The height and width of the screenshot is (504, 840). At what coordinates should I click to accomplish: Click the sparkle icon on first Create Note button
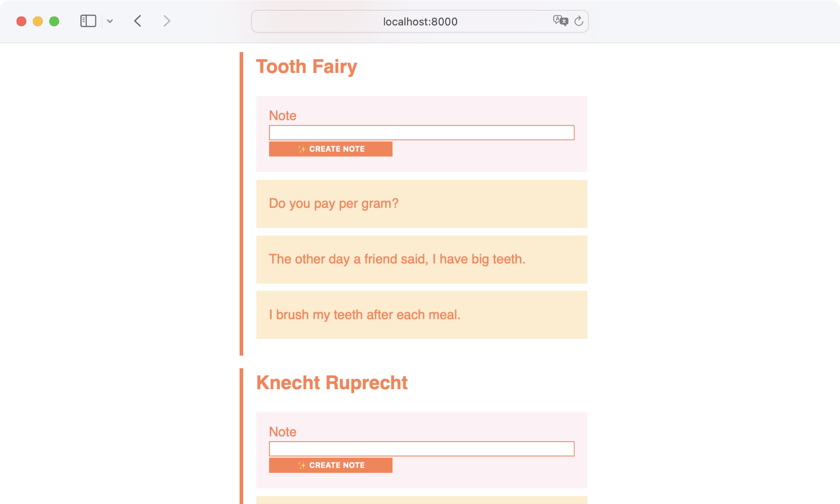pos(301,149)
